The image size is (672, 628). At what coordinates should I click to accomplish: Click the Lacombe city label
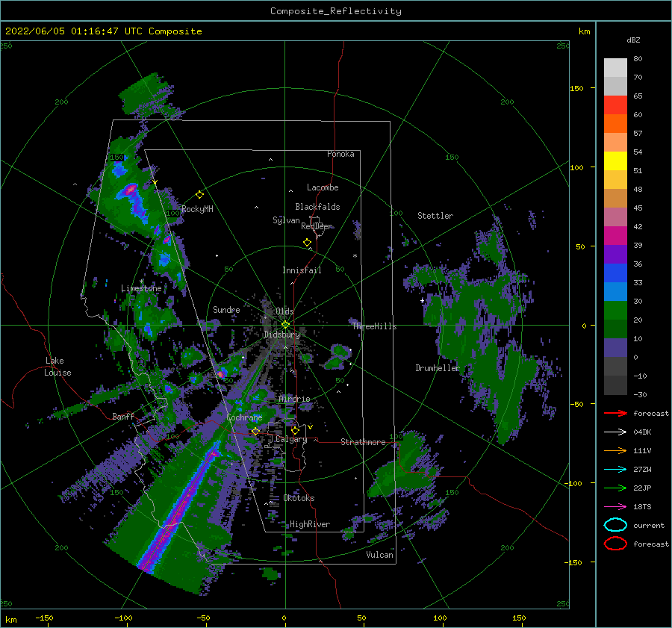pos(323,187)
